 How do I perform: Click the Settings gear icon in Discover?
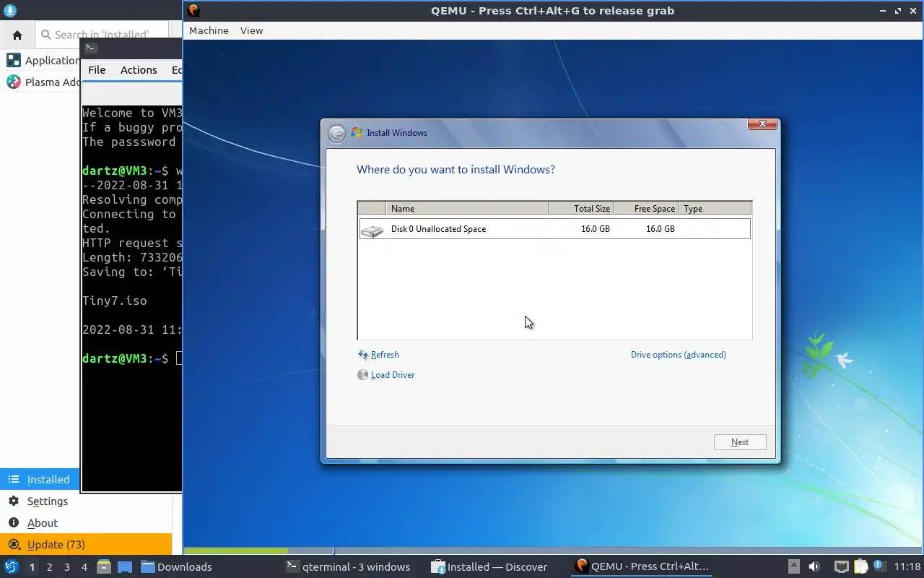pos(14,501)
